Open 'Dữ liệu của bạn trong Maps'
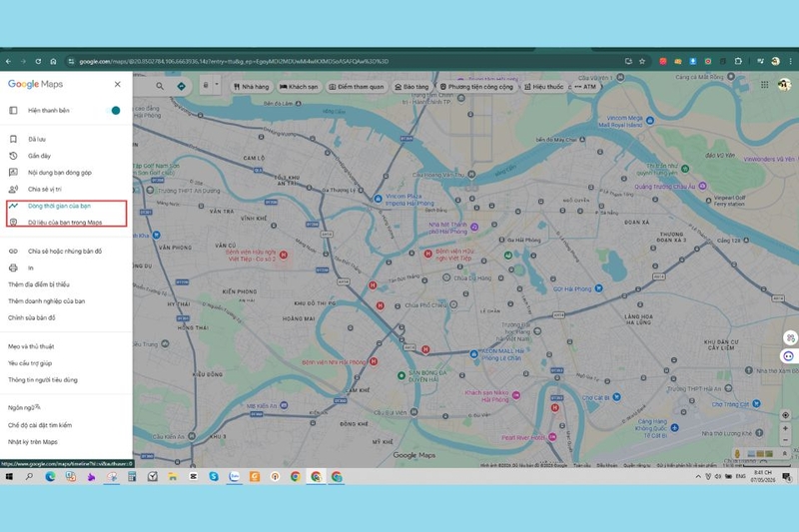This screenshot has width=799, height=532. point(66,223)
